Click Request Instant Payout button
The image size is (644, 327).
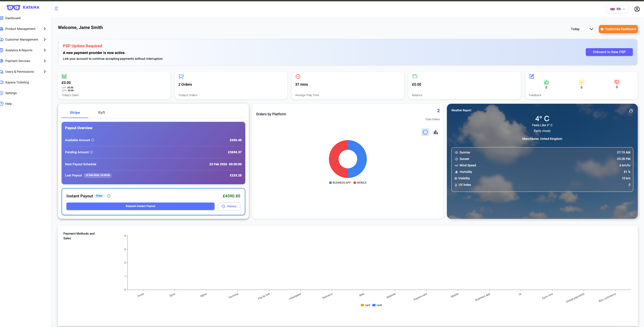click(x=140, y=206)
